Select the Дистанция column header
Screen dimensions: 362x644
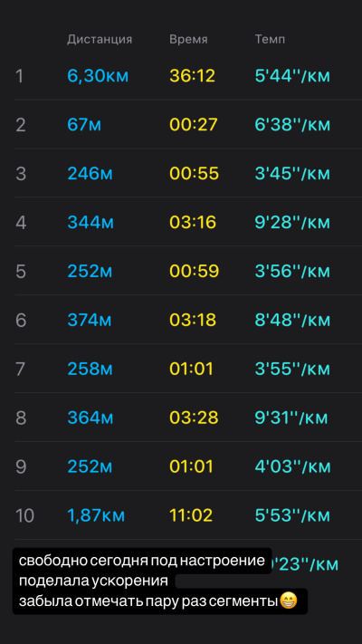point(100,40)
